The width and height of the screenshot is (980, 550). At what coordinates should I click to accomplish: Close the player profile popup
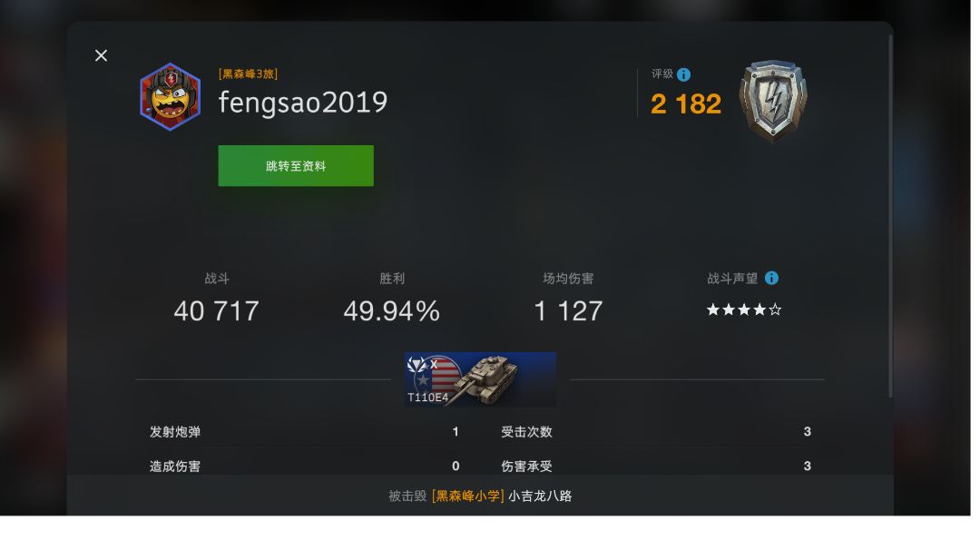102,55
